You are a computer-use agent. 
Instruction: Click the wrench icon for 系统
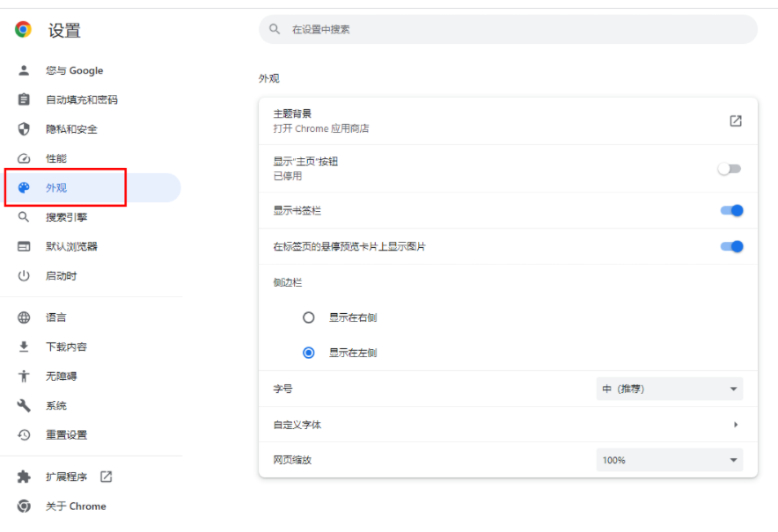tap(24, 405)
